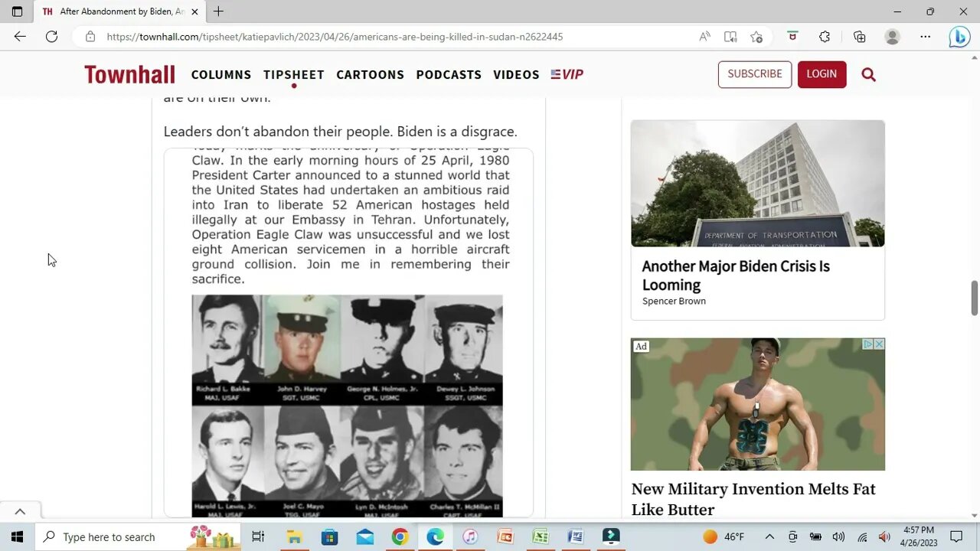Click the embedded Operation Eagle Claw servicemen photo
Screen dimensions: 980x551
coord(348,406)
